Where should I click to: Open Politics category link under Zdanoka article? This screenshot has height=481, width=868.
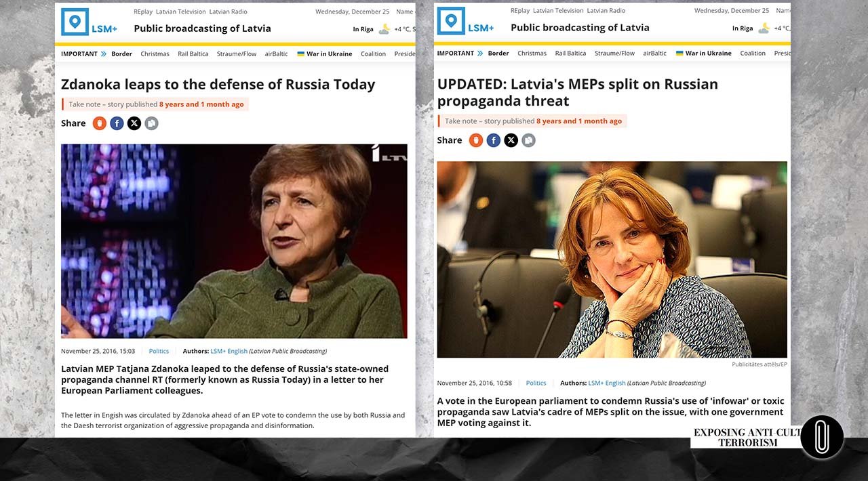click(x=159, y=351)
